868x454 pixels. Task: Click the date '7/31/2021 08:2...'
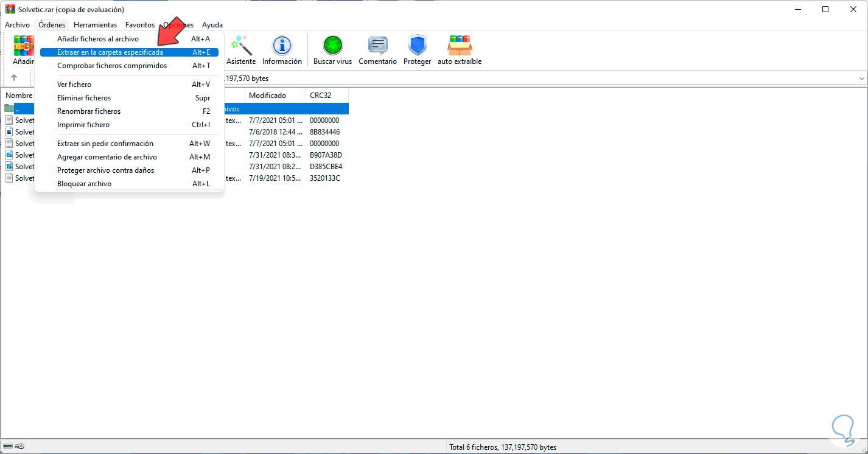[x=275, y=167]
